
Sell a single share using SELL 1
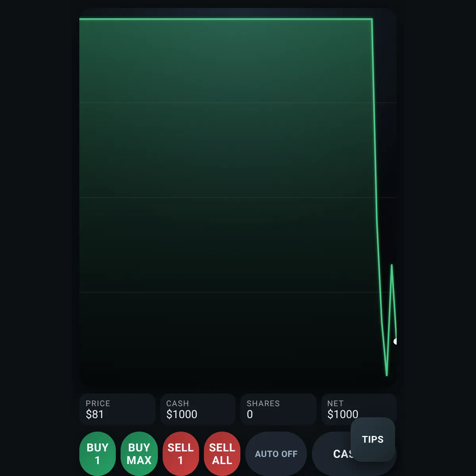click(180, 453)
